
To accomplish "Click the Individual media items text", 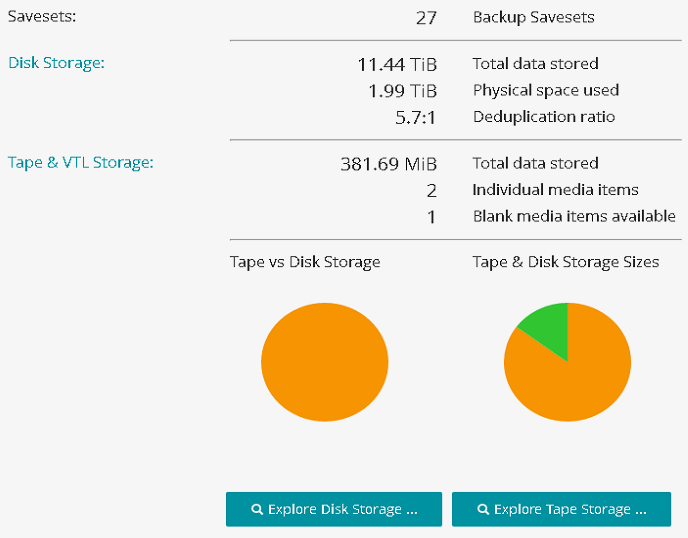I will (555, 189).
